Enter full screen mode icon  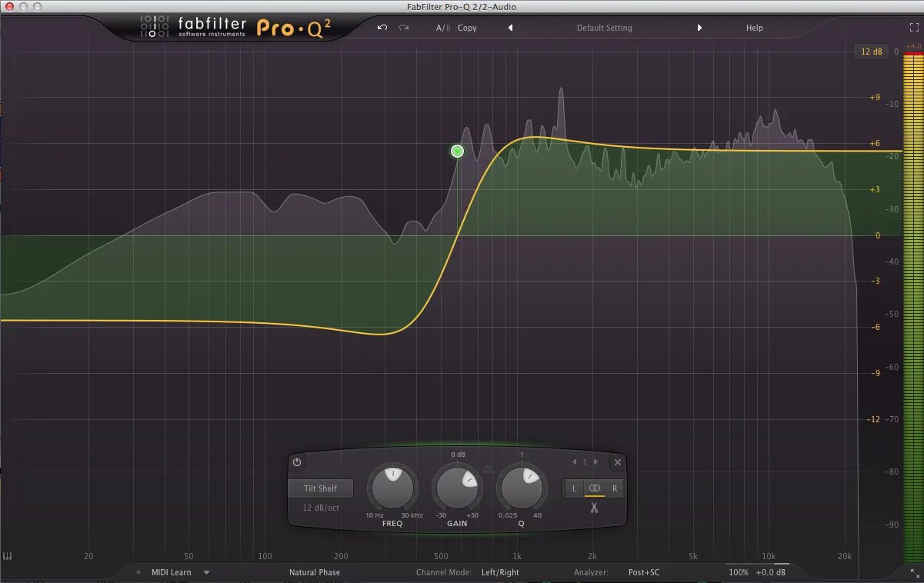[914, 27]
